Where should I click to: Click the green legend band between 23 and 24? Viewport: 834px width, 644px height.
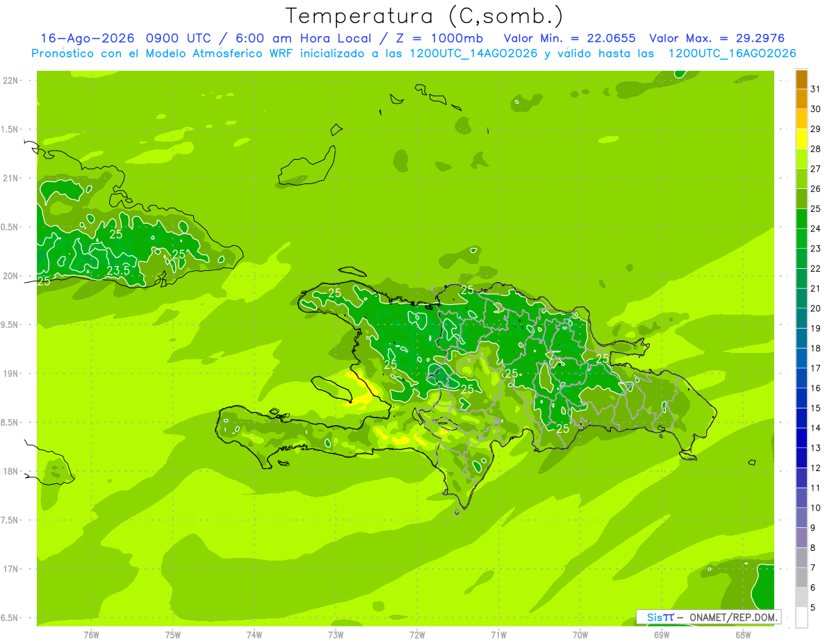pyautogui.click(x=801, y=239)
